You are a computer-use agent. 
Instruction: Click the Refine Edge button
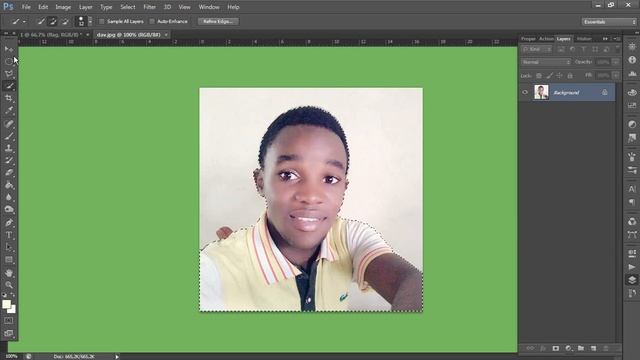click(218, 21)
